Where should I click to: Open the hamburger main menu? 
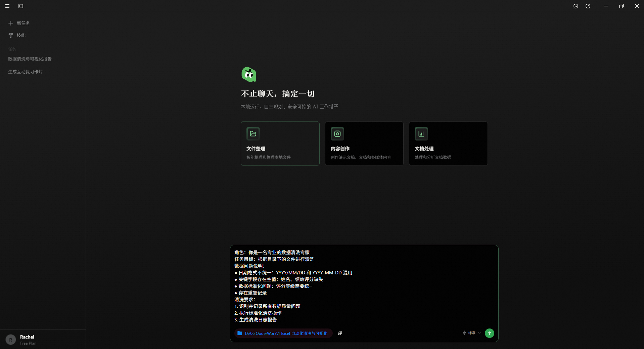[7, 6]
